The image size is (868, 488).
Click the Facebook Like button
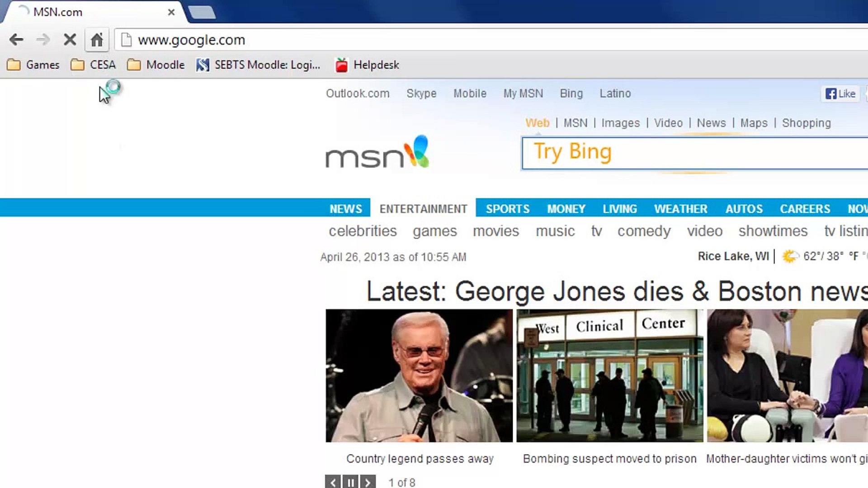point(840,94)
